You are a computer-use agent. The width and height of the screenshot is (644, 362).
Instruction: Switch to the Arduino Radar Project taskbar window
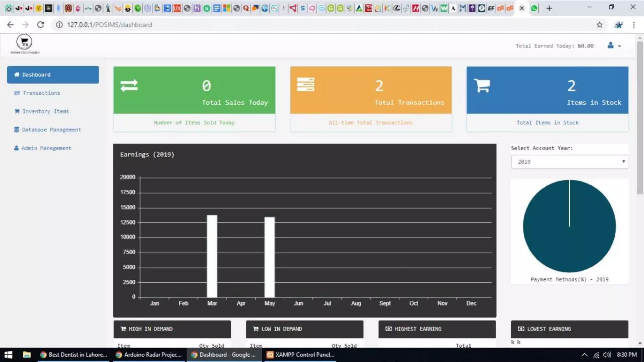149,355
